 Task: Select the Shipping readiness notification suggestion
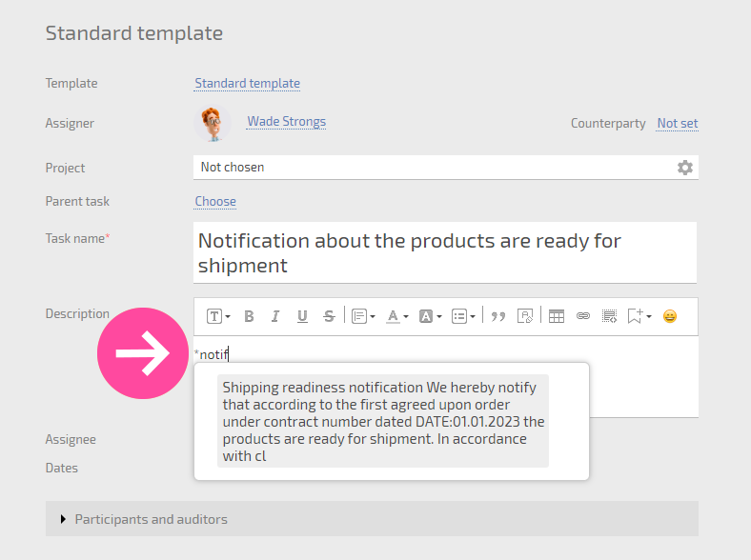click(x=383, y=421)
